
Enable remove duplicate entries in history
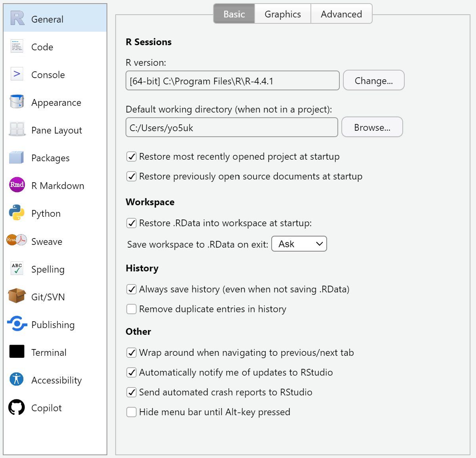pyautogui.click(x=131, y=309)
